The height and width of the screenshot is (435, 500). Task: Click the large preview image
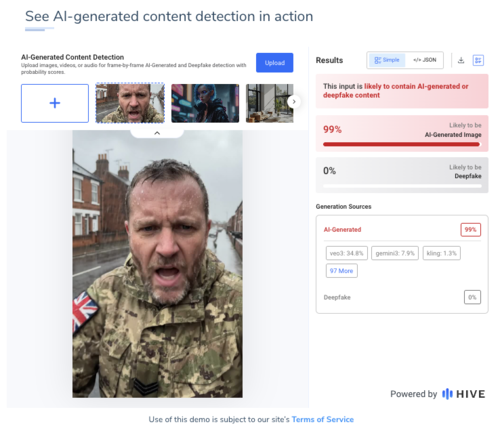157,264
